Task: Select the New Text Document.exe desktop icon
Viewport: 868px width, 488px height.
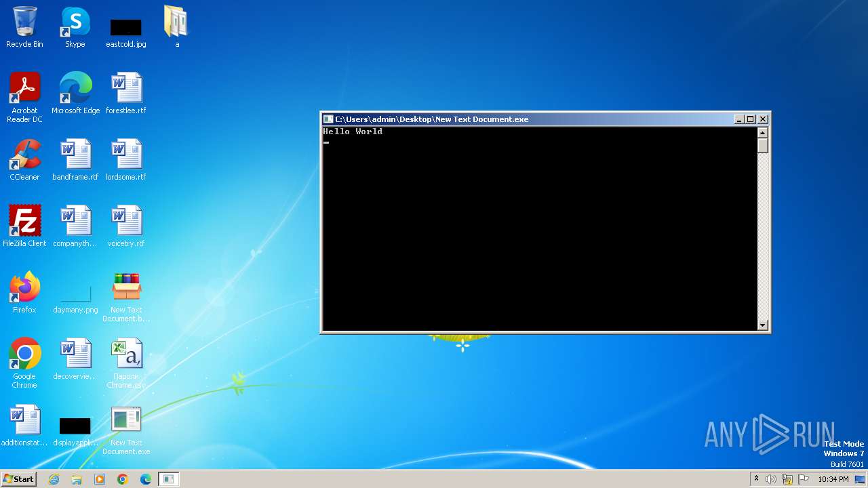Action: (126, 430)
